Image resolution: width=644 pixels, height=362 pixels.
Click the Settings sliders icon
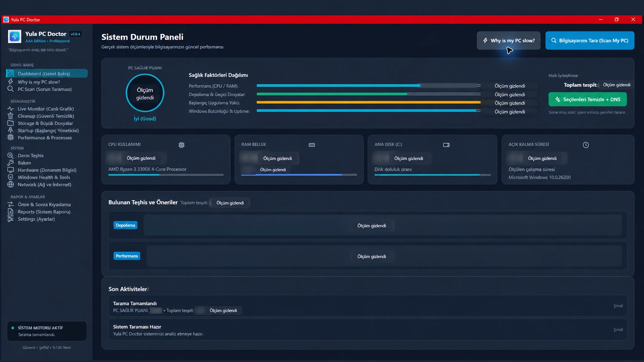10,219
